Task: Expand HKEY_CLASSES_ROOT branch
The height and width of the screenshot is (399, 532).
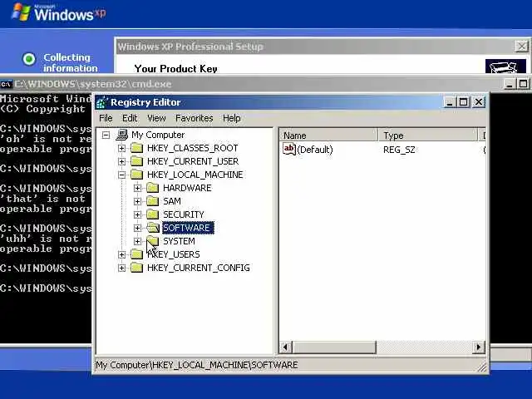Action: coord(121,148)
